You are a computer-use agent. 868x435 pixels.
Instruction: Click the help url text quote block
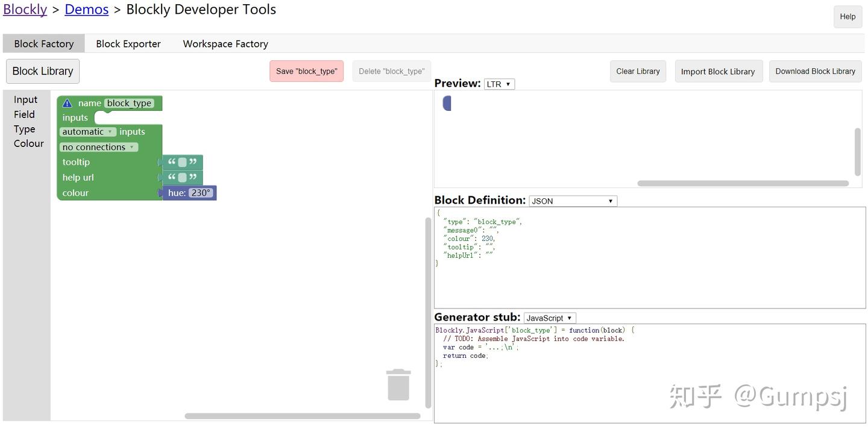182,177
